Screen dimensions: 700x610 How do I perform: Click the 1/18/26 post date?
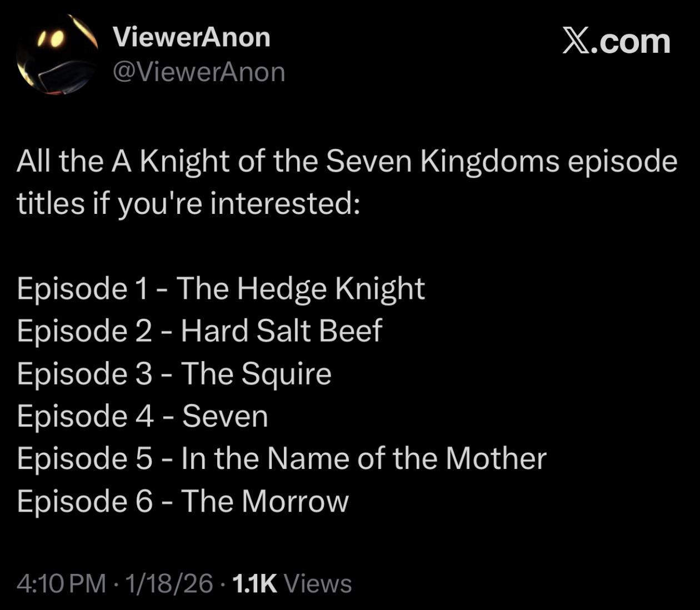[x=169, y=583]
